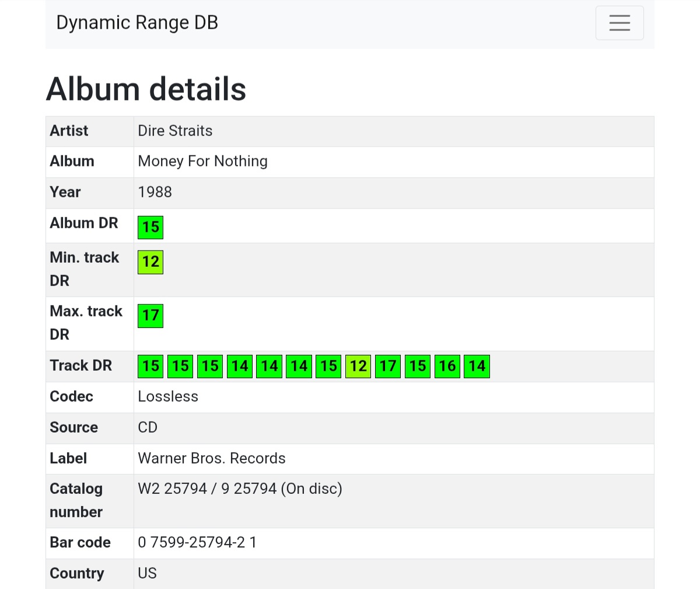Image resolution: width=700 pixels, height=589 pixels.
Task: Open the hamburger navigation menu
Action: [x=619, y=23]
